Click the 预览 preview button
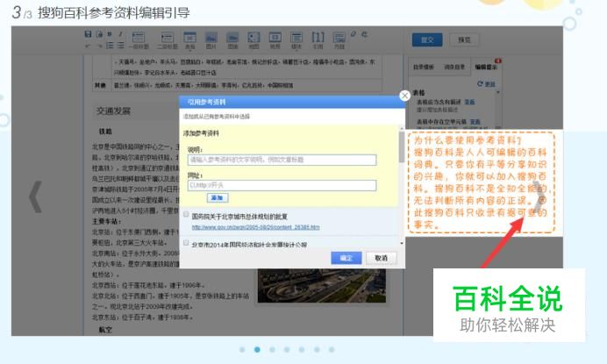The height and width of the screenshot is (364, 607). tap(464, 39)
